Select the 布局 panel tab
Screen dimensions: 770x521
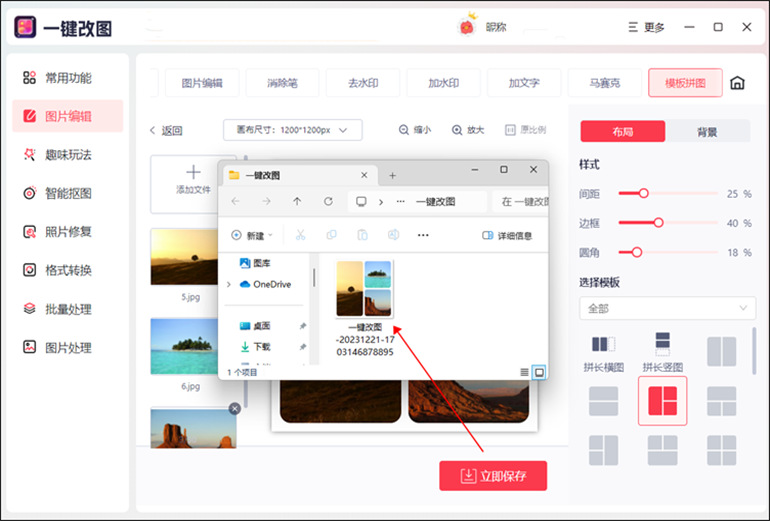pyautogui.click(x=623, y=132)
